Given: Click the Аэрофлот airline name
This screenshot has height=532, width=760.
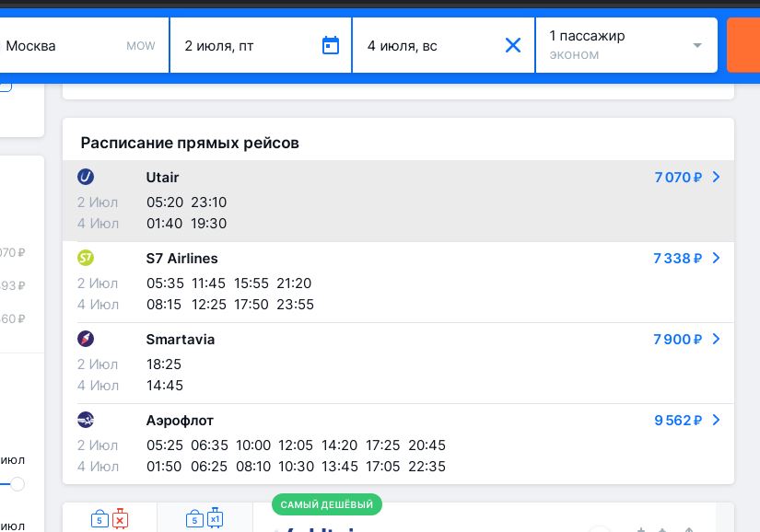Looking at the screenshot, I should (180, 421).
